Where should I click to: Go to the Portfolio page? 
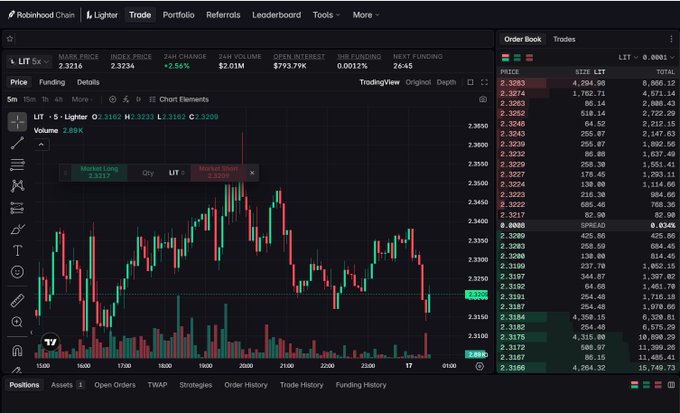pos(178,15)
